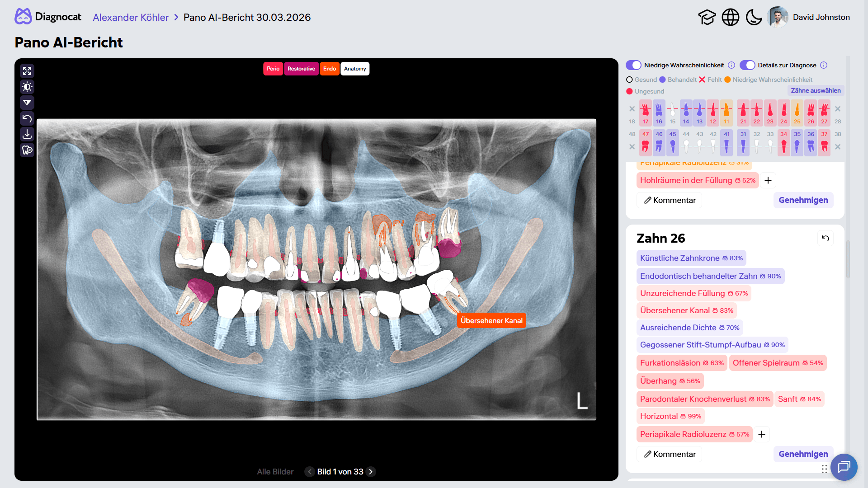Screen dimensions: 868x488
Task: Approve Zahn 26 with Genehmigen
Action: coord(803,454)
